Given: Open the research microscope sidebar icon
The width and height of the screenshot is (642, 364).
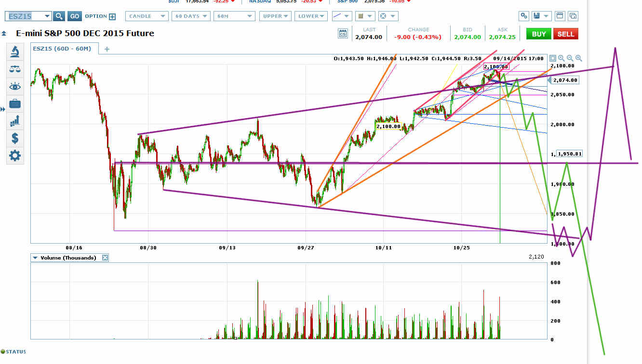Looking at the screenshot, I should [15, 51].
